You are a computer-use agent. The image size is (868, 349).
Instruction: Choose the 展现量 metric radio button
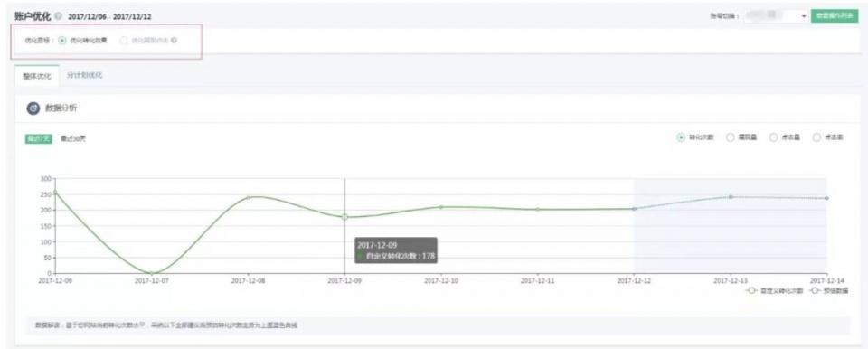tap(731, 137)
